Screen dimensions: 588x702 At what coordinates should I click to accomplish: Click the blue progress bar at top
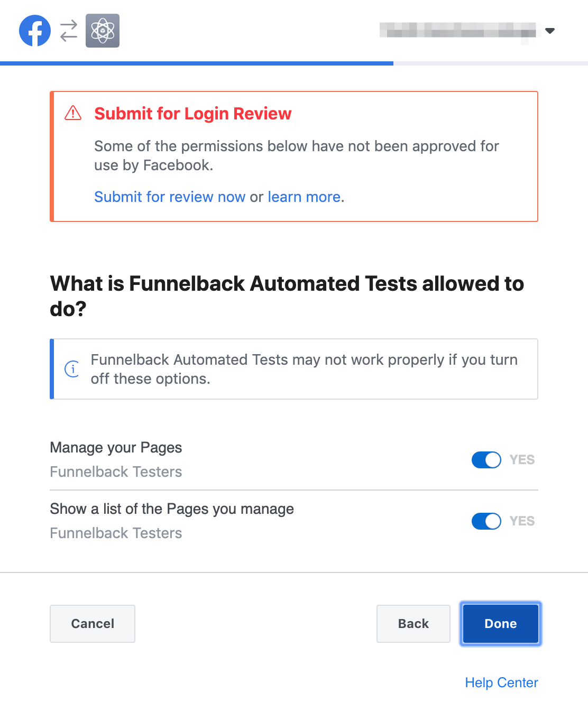pos(196,63)
